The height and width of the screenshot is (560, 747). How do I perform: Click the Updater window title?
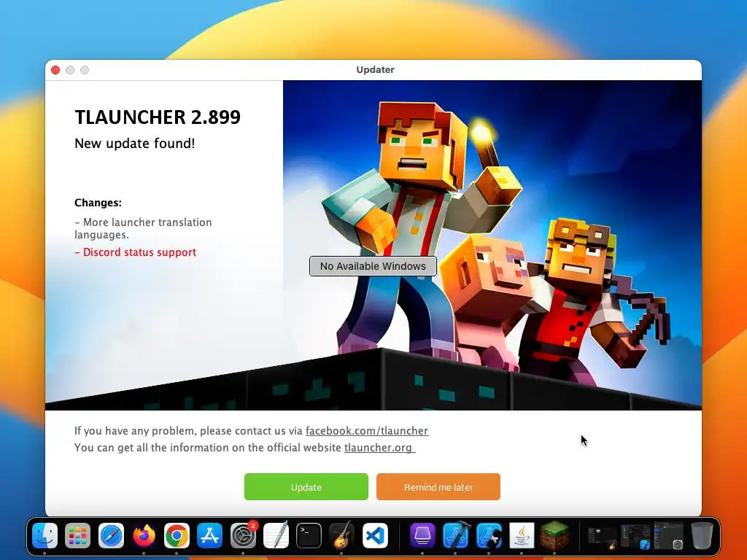pyautogui.click(x=376, y=69)
